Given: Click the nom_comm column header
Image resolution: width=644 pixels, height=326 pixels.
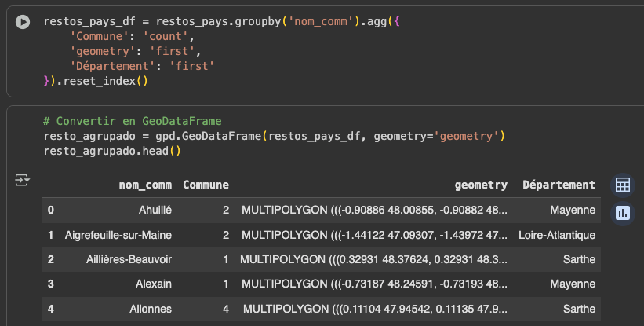Looking at the screenshot, I should [145, 185].
